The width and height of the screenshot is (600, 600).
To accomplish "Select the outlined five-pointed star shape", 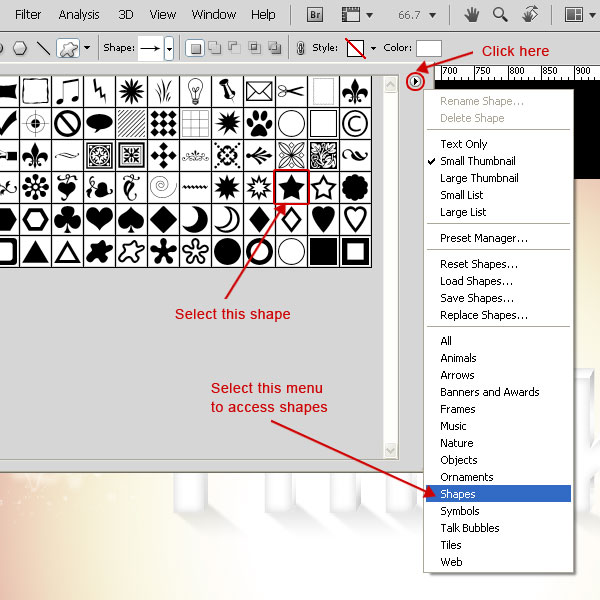I will pyautogui.click(x=323, y=187).
